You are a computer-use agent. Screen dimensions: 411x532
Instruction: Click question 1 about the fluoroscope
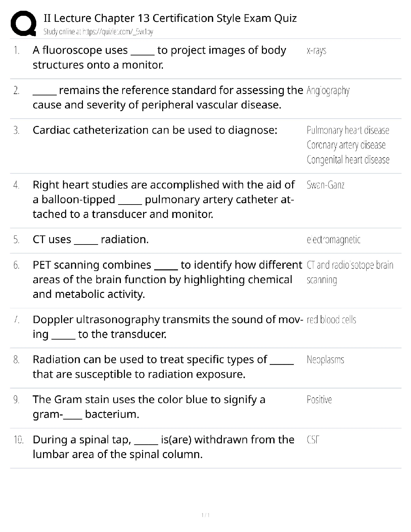[x=159, y=57]
